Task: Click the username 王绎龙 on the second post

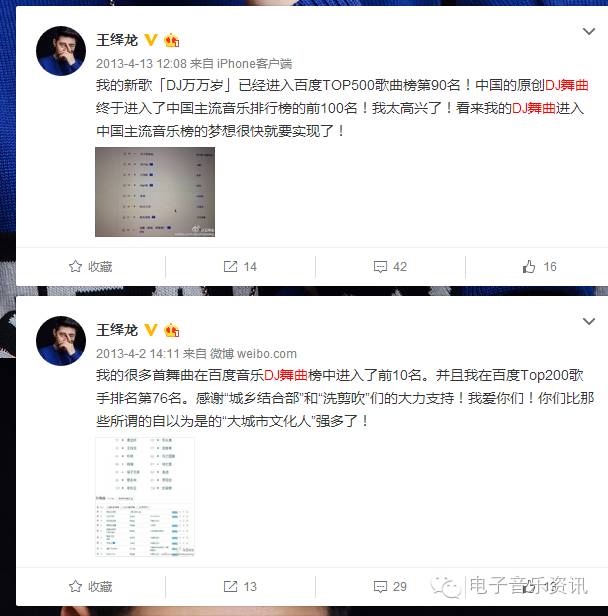Action: pos(117,330)
